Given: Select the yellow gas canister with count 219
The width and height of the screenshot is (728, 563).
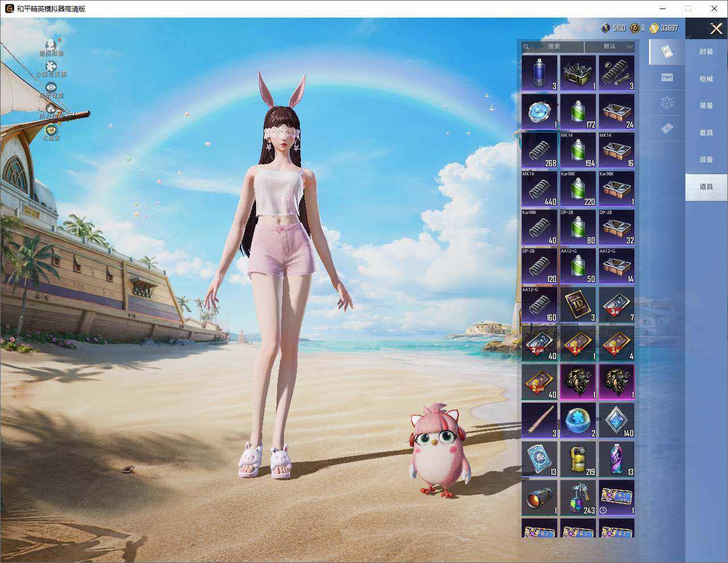Looking at the screenshot, I should (578, 459).
